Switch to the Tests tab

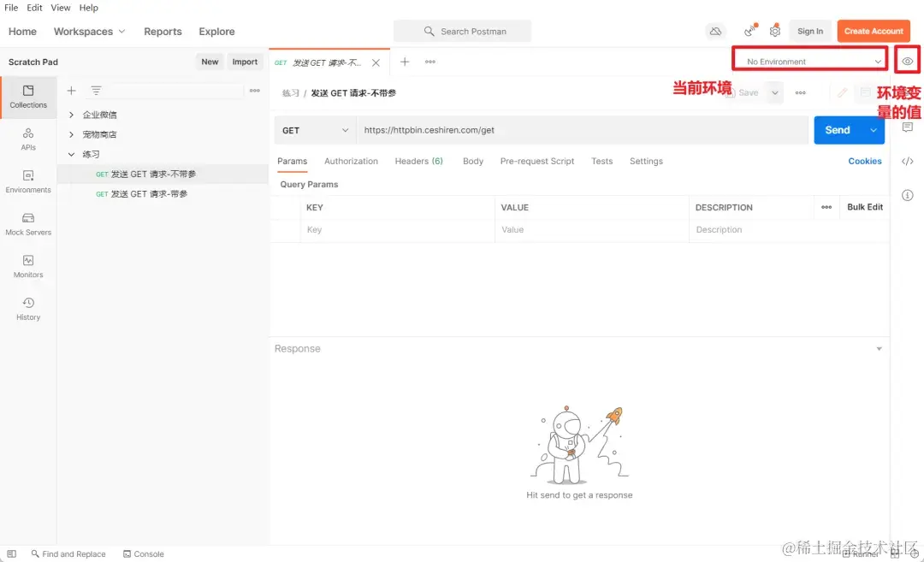[601, 161]
